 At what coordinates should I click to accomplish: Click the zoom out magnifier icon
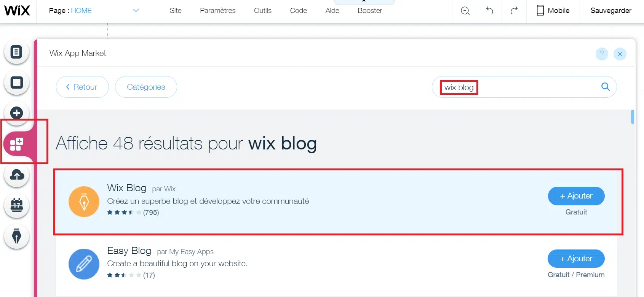pyautogui.click(x=465, y=11)
